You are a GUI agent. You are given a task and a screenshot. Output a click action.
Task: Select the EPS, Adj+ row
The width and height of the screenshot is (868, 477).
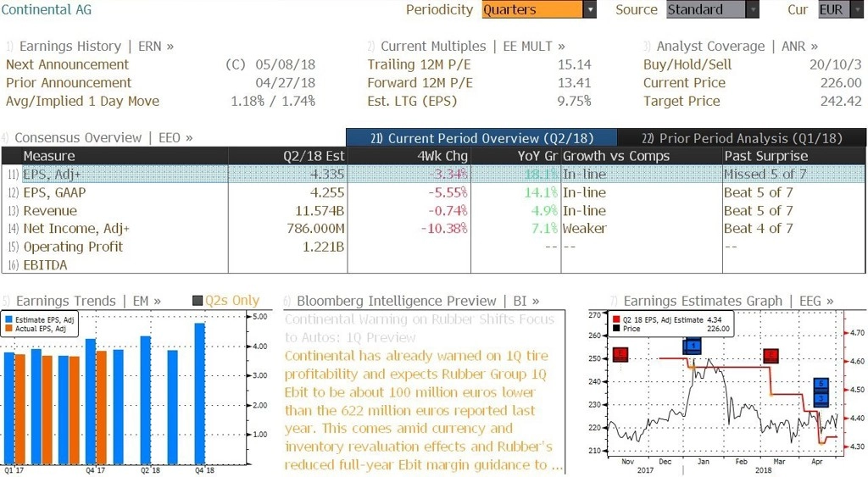433,175
